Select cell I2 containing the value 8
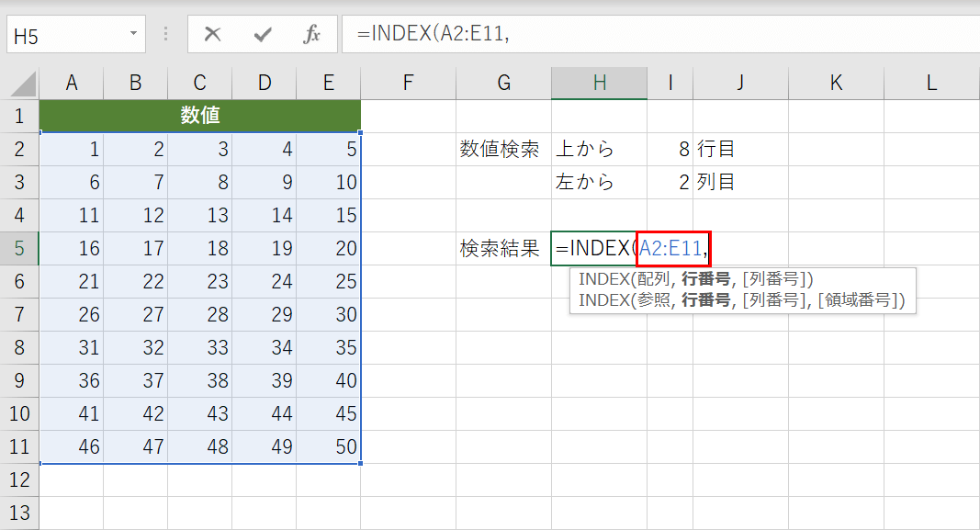 pos(670,149)
